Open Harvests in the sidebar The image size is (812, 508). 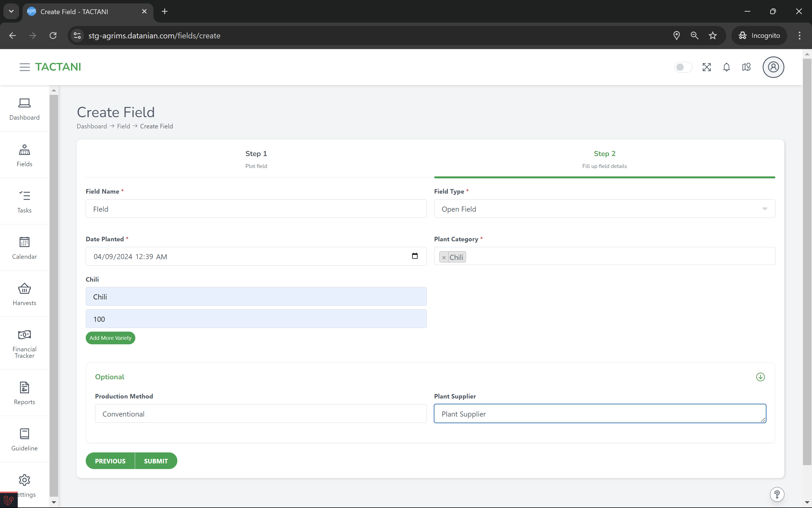25,294
